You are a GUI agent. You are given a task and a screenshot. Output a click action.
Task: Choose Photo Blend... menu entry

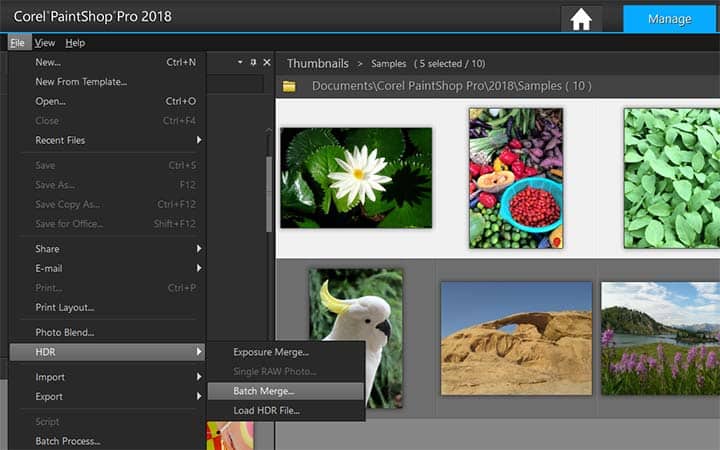click(107, 332)
